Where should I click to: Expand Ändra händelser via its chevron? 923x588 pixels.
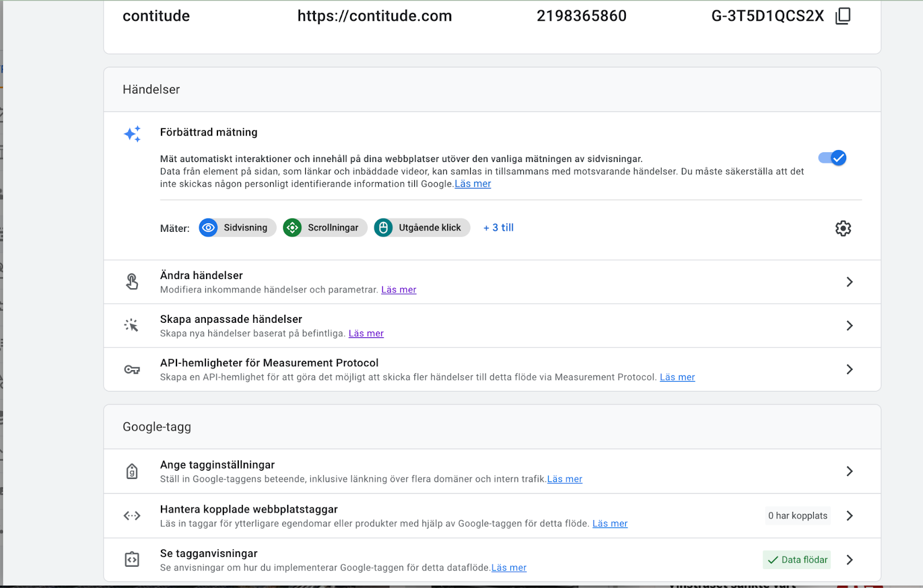pos(849,282)
